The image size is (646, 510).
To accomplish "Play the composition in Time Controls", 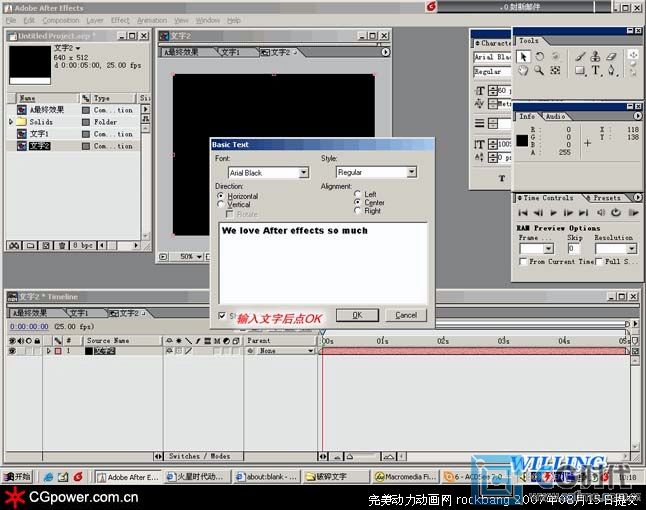I will (553, 213).
